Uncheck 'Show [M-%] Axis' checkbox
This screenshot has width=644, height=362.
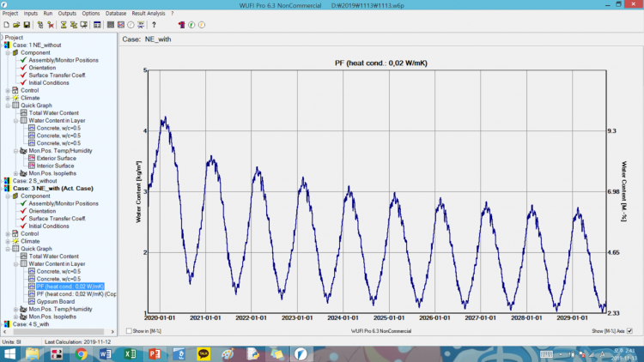pyautogui.click(x=630, y=329)
